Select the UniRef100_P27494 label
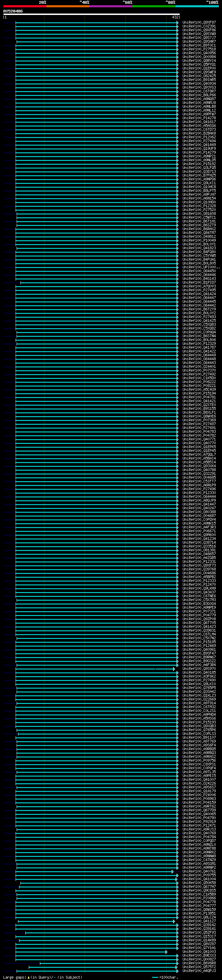 (x=199, y=141)
